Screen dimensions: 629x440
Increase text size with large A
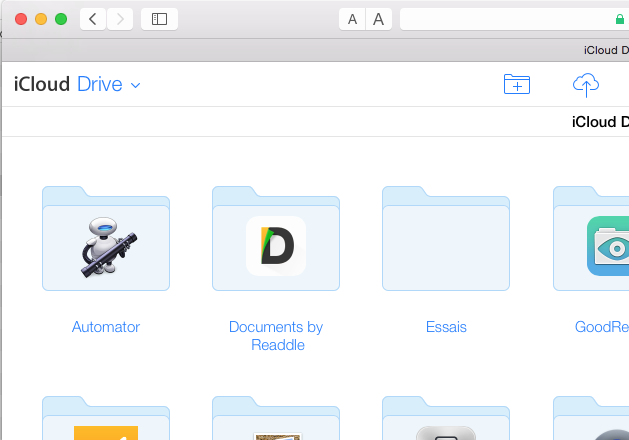point(378,19)
